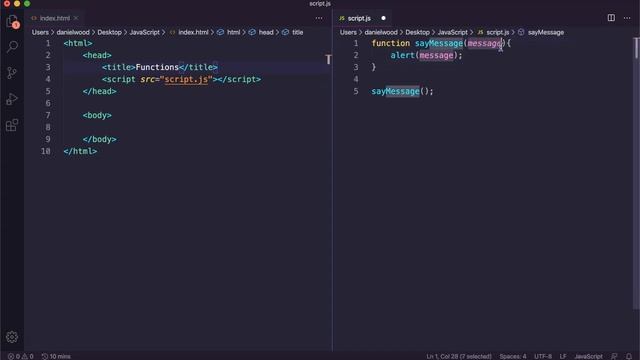Click message parameter in function signature
This screenshot has height=360, width=640.
tap(484, 43)
